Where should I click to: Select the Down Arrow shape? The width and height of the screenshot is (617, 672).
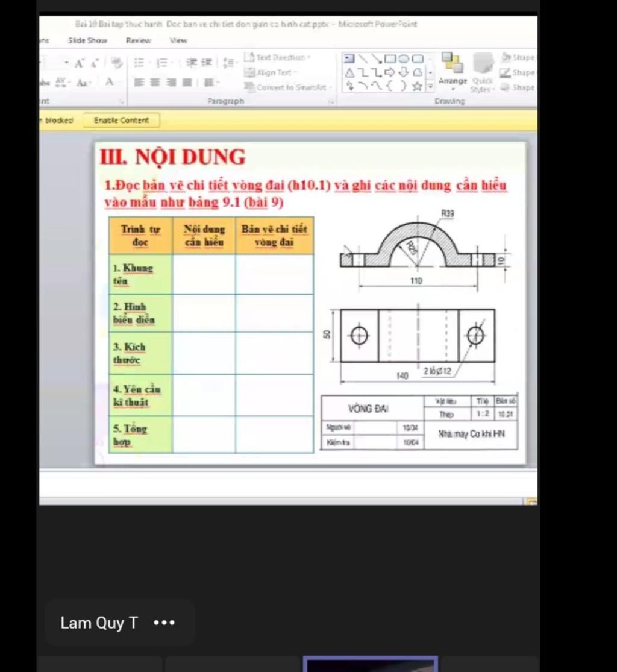tap(404, 72)
